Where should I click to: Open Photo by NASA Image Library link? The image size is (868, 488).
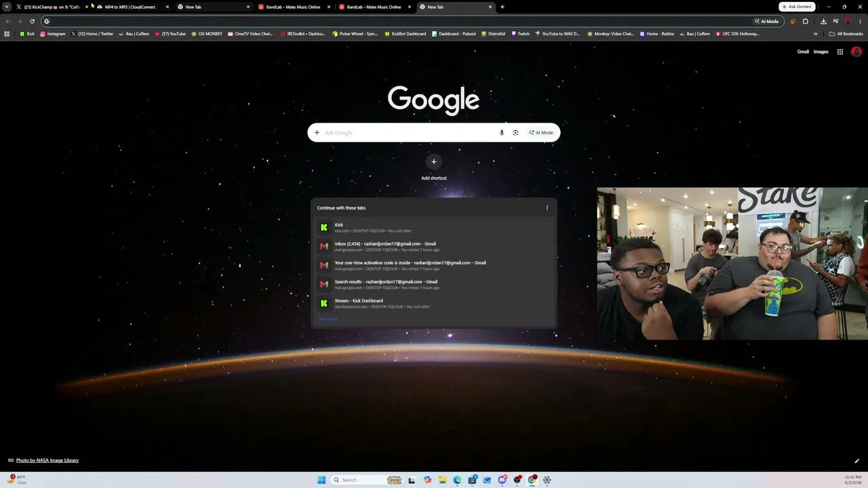47,460
